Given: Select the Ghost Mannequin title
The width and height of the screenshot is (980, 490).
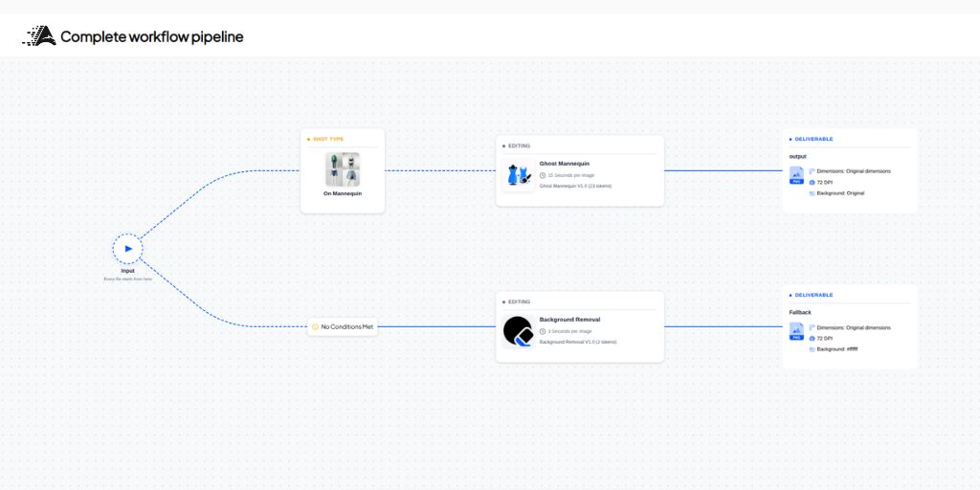Looking at the screenshot, I should 565,164.
